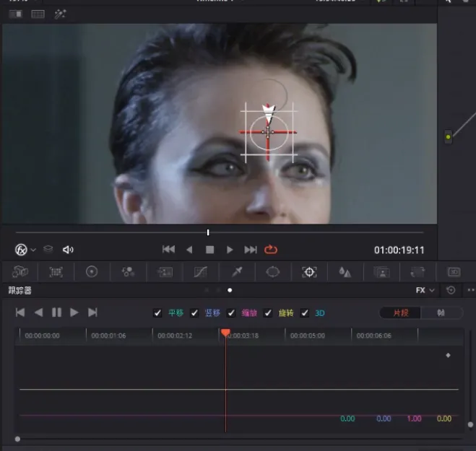Screen dimensions: 476x451
Task: Uncheck the 旋转 (Rotate) checkbox
Action: pyautogui.click(x=268, y=312)
